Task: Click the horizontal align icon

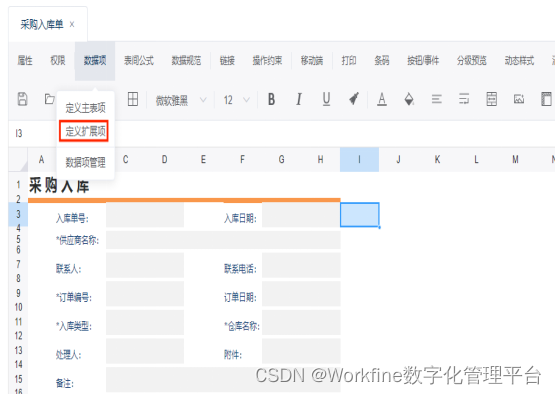Action: point(437,99)
